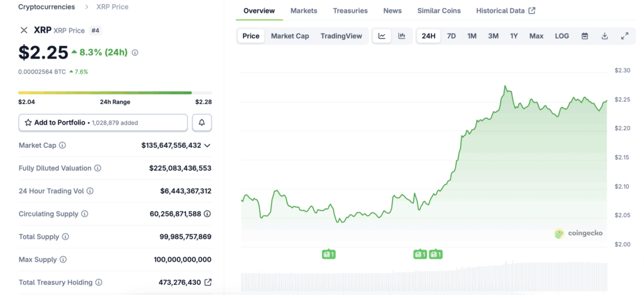The height and width of the screenshot is (295, 644).
Task: Click the volume bars below the chart
Action: pyautogui.click(x=425, y=277)
